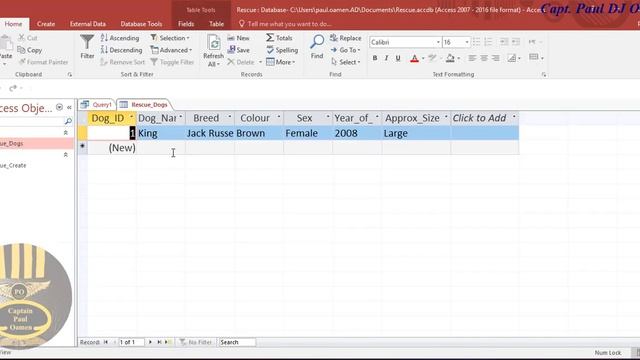Align text left
640x360 pixels.
pyautogui.click(x=472, y=58)
